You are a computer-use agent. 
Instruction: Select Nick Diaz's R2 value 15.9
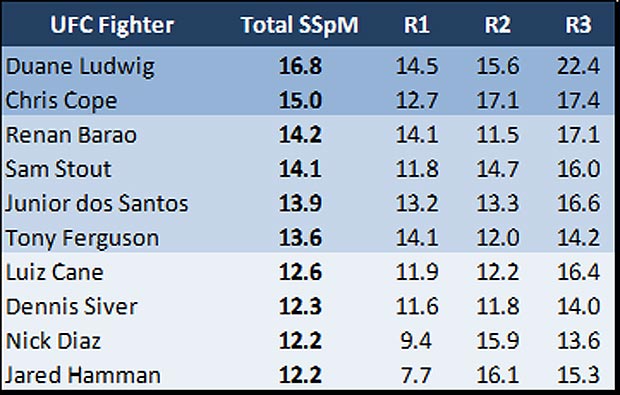click(x=497, y=341)
